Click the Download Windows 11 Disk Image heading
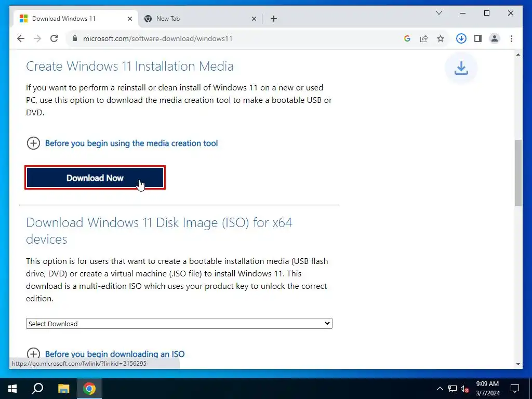The height and width of the screenshot is (399, 532). pyautogui.click(x=159, y=231)
